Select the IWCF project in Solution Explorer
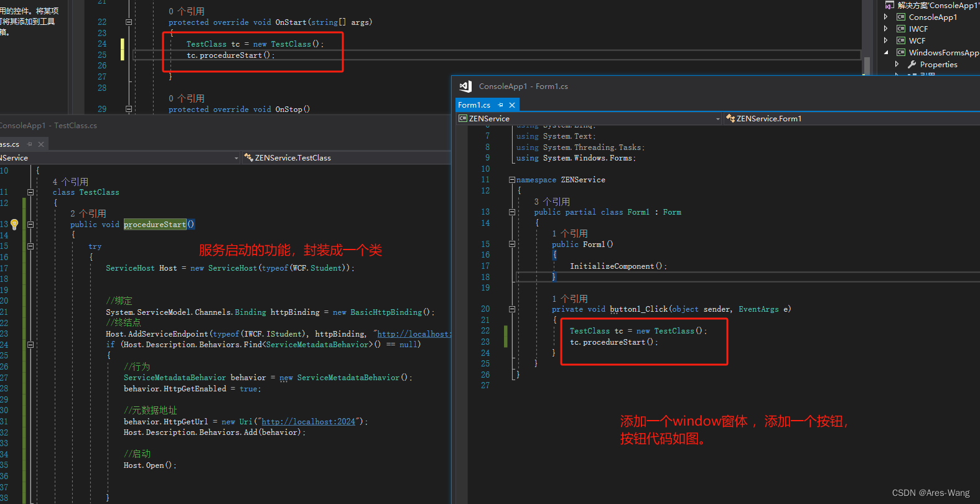Viewport: 980px width, 504px height. pos(918,29)
